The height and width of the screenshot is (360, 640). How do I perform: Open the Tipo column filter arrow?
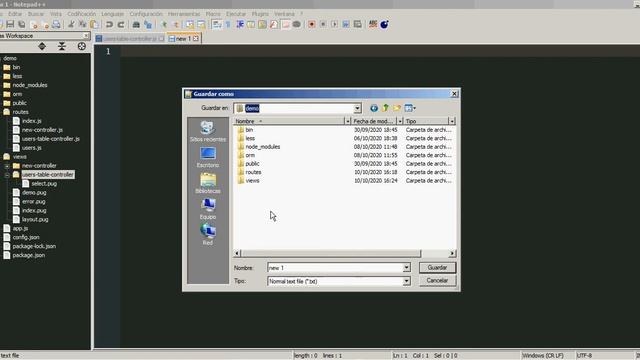click(452, 121)
